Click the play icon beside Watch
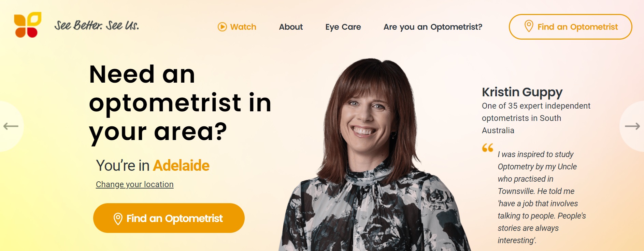Image resolution: width=644 pixels, height=251 pixels. tap(222, 27)
